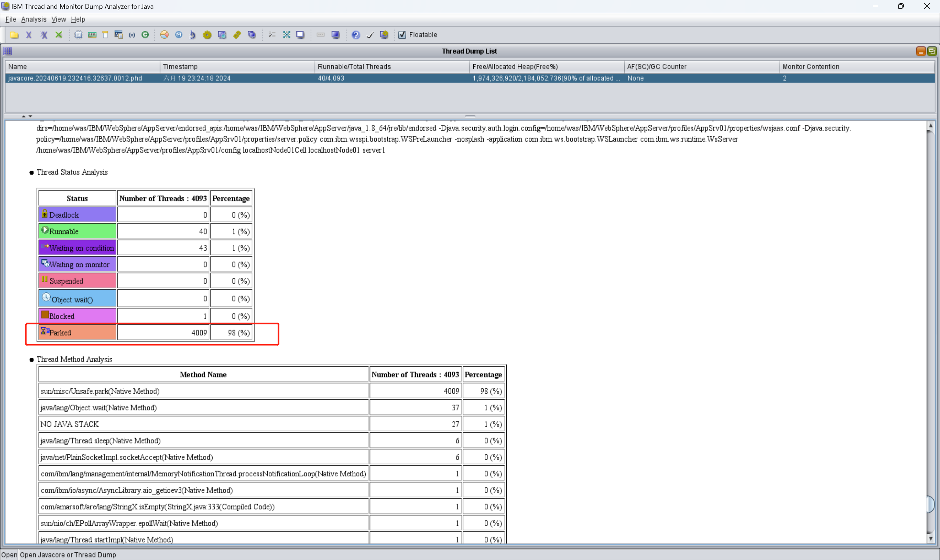Sort thread dumps by Name column

82,67
